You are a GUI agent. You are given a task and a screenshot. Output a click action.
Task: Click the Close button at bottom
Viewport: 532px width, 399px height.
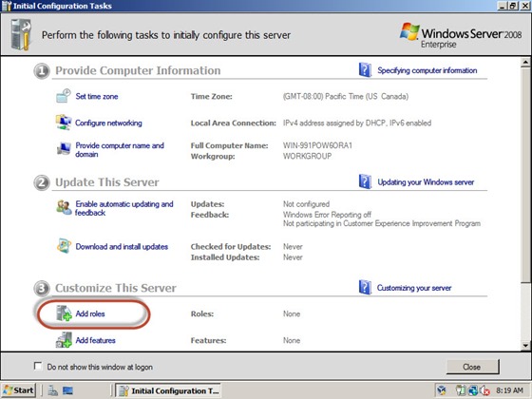pos(472,367)
